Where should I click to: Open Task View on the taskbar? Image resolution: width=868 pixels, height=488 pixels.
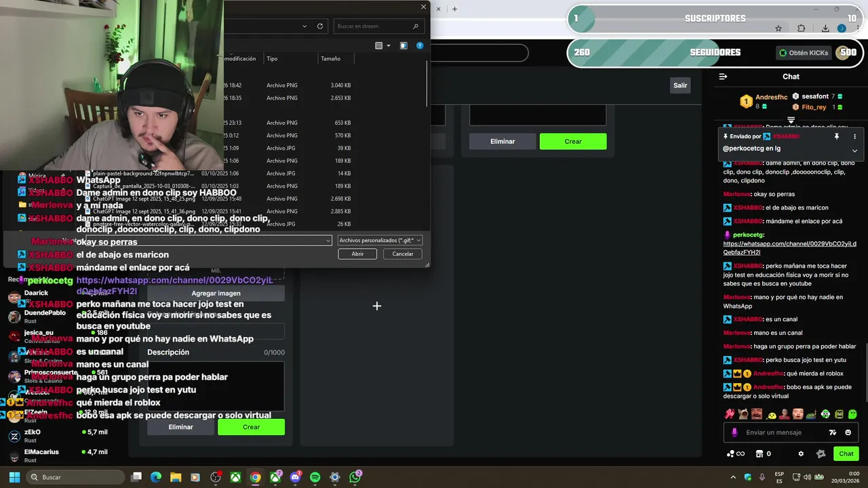point(136,477)
